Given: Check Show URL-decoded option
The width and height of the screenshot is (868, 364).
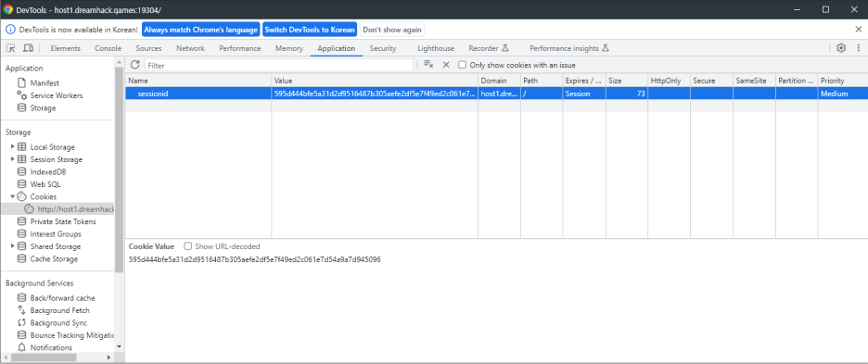Looking at the screenshot, I should pos(188,246).
